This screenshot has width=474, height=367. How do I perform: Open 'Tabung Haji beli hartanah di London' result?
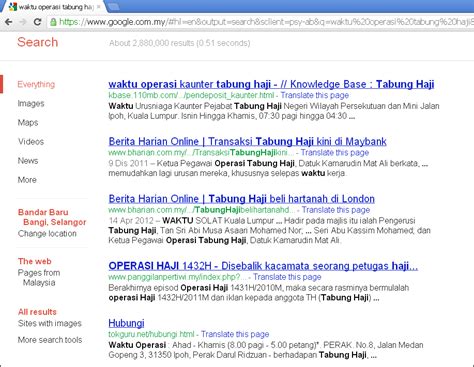click(241, 199)
